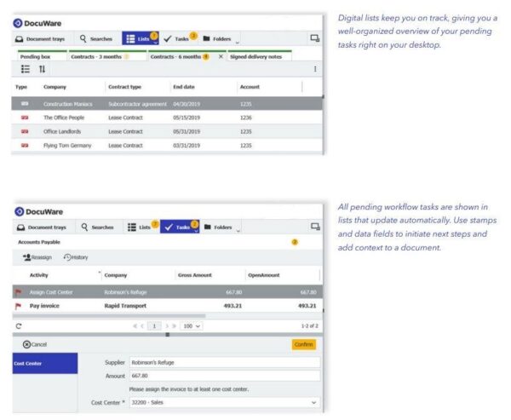Select the Assign Cost Center task row
The height and width of the screenshot is (420, 511).
click(168, 292)
